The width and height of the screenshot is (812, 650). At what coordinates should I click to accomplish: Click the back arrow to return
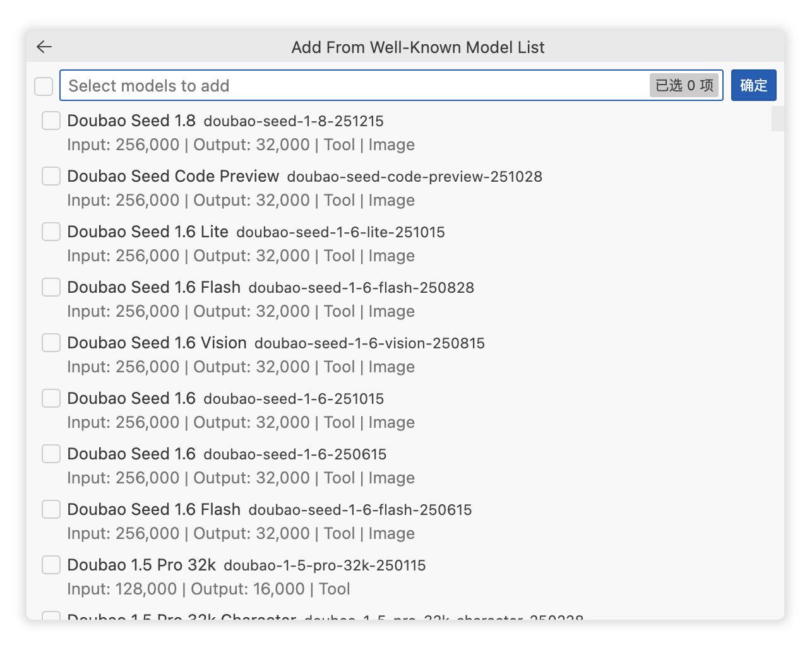[x=44, y=47]
